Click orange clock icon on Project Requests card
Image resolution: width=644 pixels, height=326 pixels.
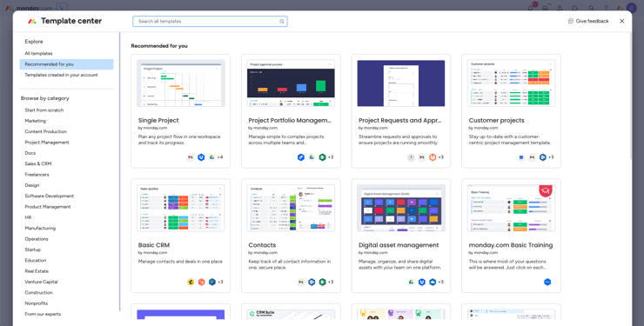[x=433, y=157]
